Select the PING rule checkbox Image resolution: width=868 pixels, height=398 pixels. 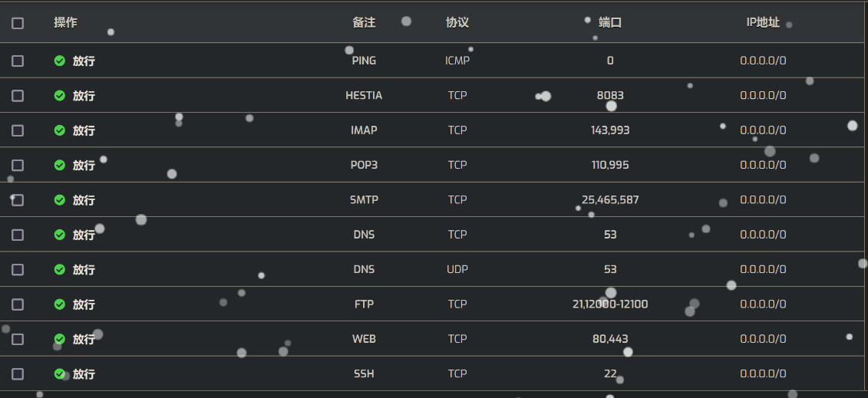[x=18, y=61]
